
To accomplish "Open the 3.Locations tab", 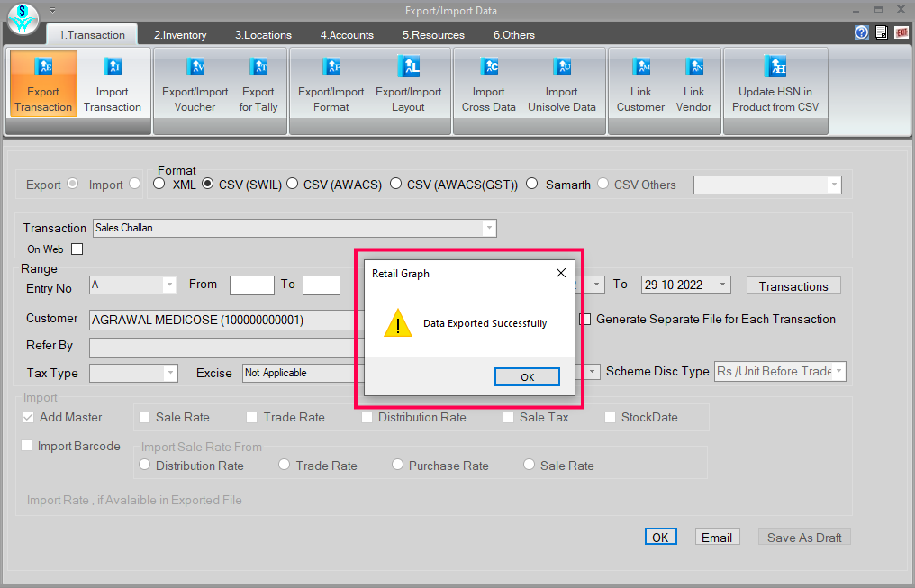I will pyautogui.click(x=263, y=35).
